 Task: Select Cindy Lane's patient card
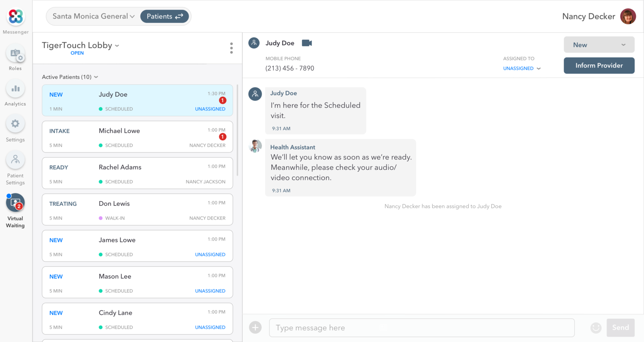click(x=137, y=319)
